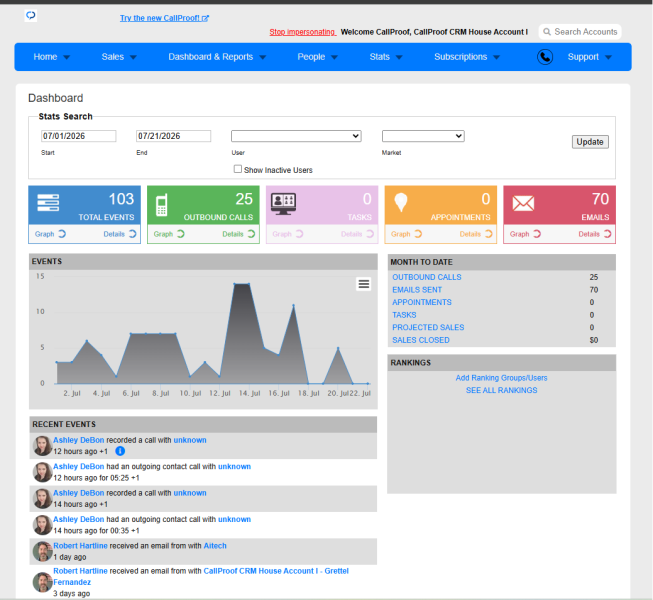Open Graph for Total Events
Screen dimensions: 653x600
pos(50,234)
